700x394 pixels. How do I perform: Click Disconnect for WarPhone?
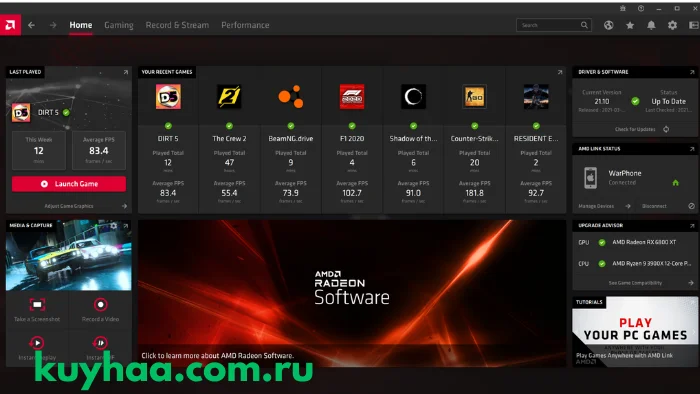[668, 206]
